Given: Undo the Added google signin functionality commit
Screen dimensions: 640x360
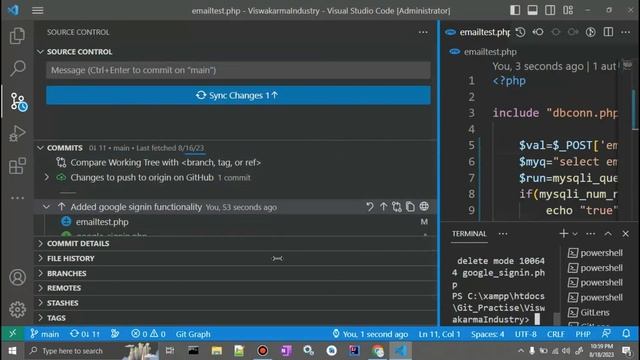Looking at the screenshot, I should coord(370,207).
